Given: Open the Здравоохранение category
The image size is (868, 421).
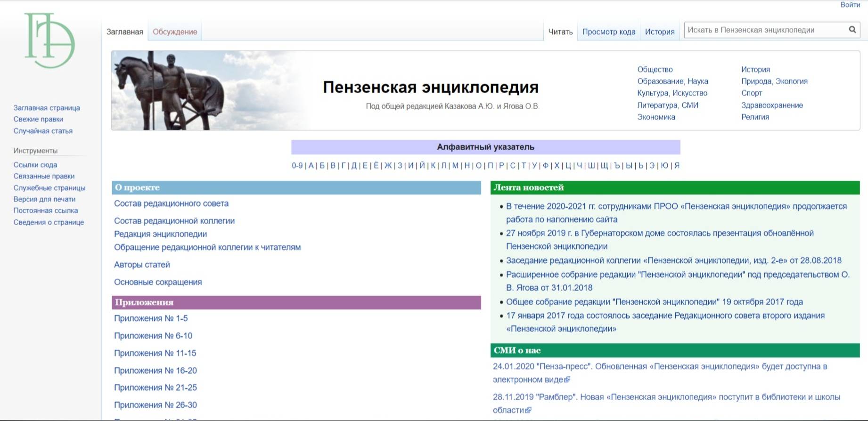Looking at the screenshot, I should [x=772, y=105].
